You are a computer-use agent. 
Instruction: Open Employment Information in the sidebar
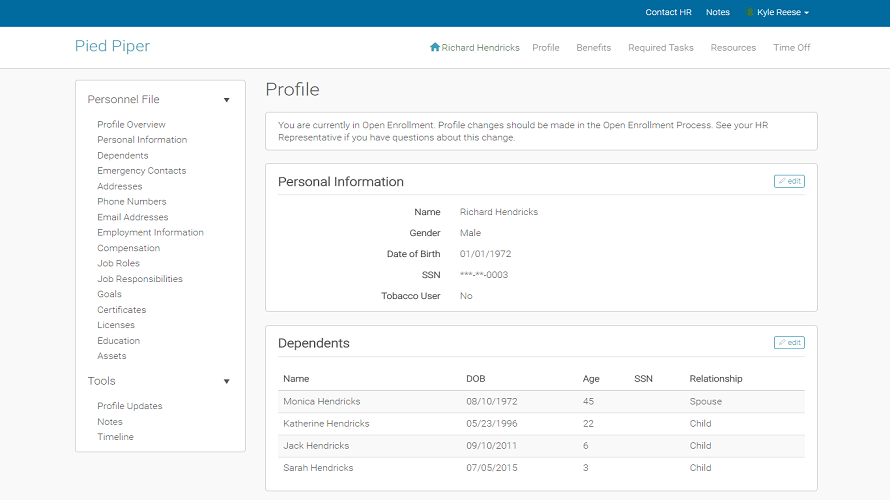tap(150, 232)
